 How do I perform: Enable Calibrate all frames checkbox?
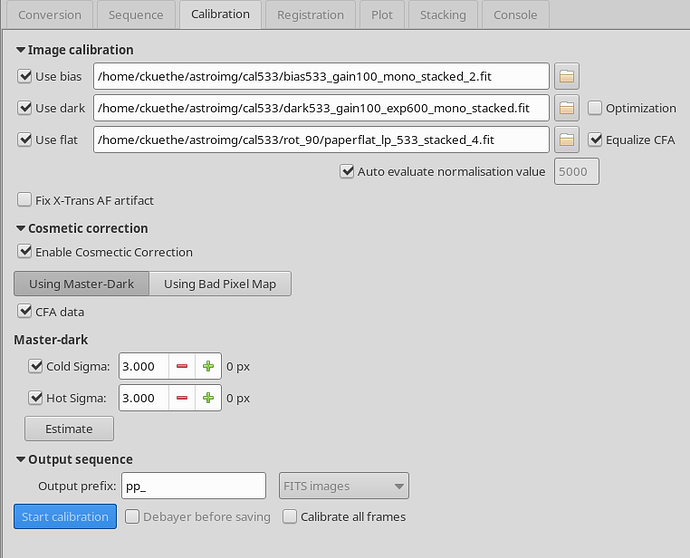point(290,516)
